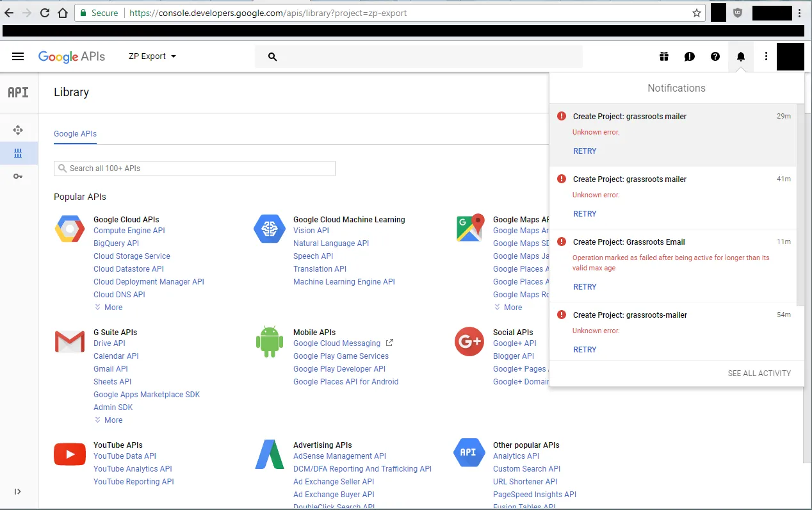The width and height of the screenshot is (812, 510).
Task: Open the Cloud Storage Service link
Action: click(x=132, y=256)
